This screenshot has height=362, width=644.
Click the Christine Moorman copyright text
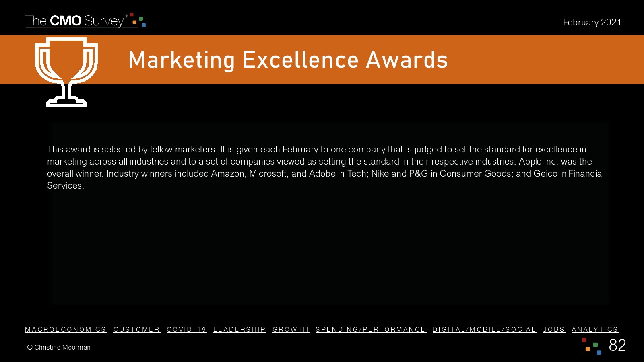59,347
